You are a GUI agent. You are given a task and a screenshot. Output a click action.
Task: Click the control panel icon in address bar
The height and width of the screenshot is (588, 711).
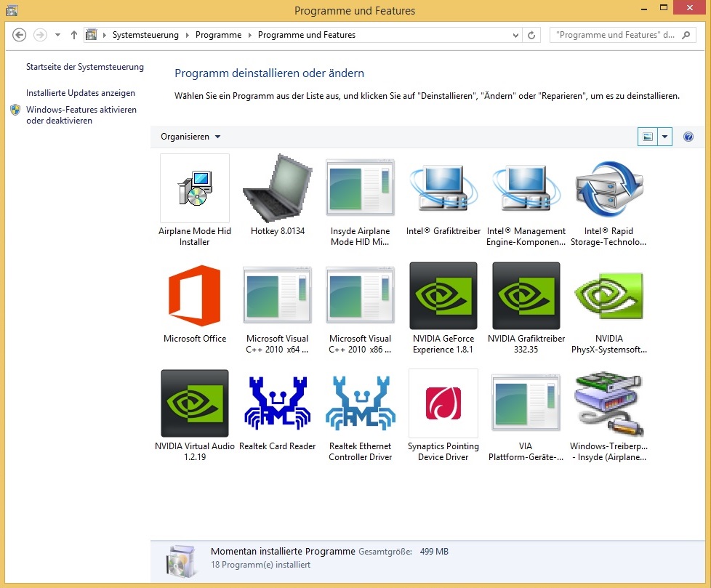91,35
